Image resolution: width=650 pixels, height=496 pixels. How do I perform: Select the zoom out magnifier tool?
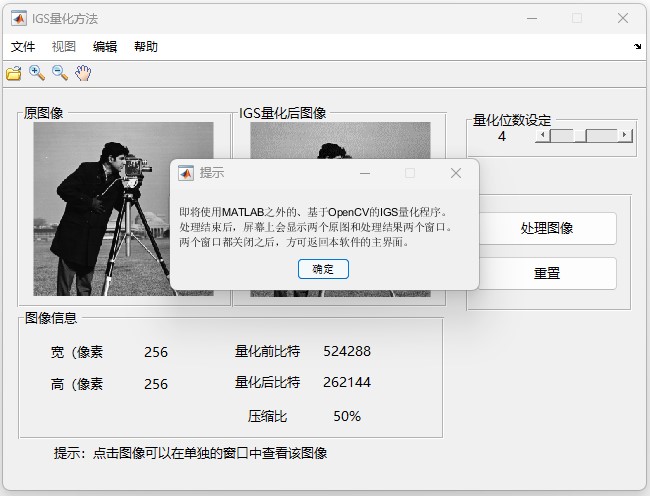(x=60, y=73)
